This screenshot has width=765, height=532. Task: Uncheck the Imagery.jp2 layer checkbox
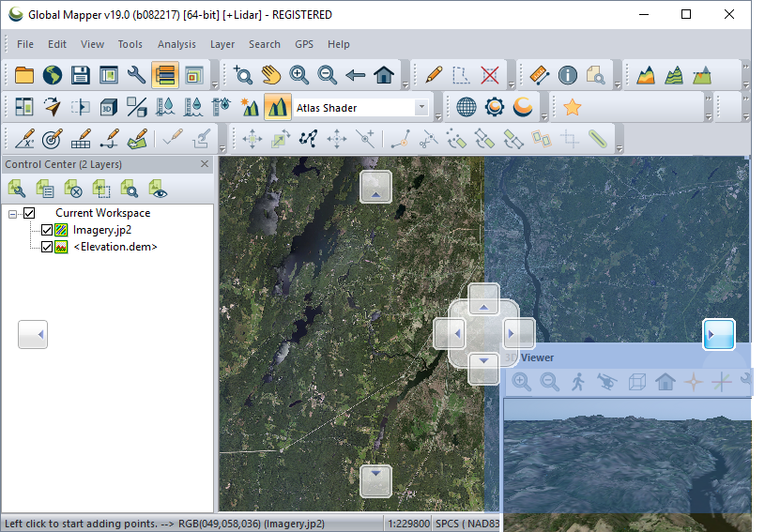point(47,230)
